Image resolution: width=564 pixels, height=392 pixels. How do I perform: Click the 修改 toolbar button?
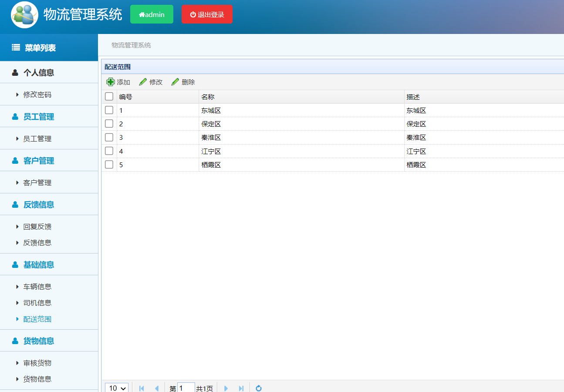coord(151,82)
